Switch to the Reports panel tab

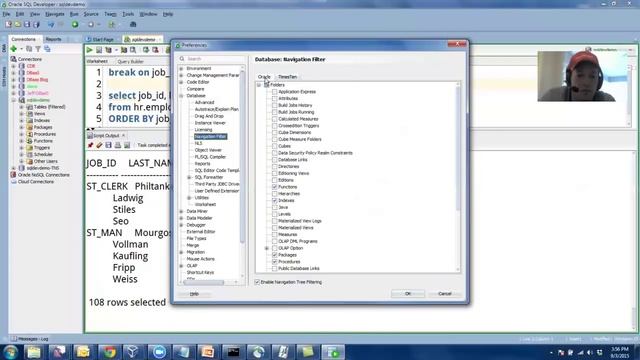click(53, 39)
